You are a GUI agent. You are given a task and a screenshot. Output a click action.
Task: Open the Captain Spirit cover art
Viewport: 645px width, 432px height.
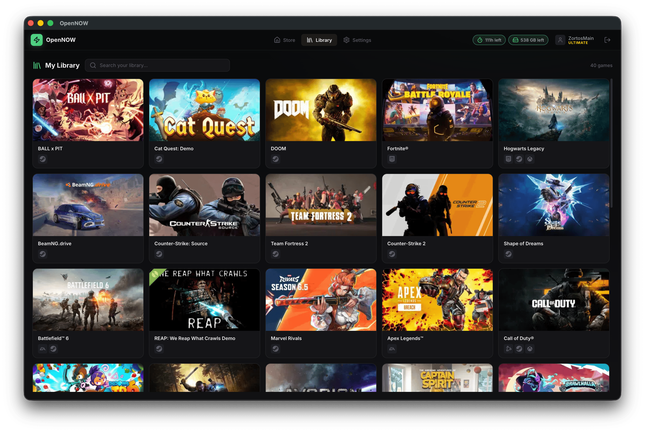437,378
